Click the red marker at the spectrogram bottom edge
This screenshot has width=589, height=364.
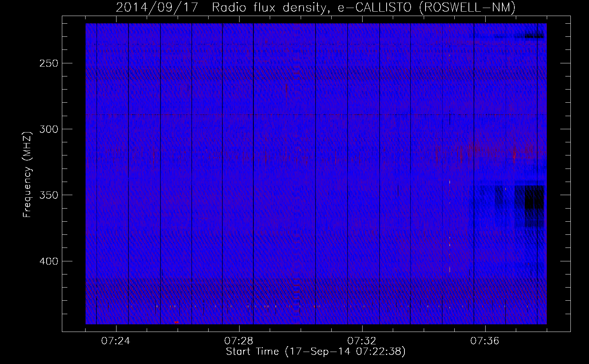(x=177, y=322)
